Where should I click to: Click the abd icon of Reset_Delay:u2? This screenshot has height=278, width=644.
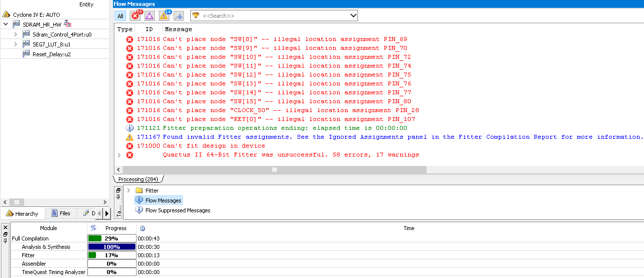(x=27, y=54)
